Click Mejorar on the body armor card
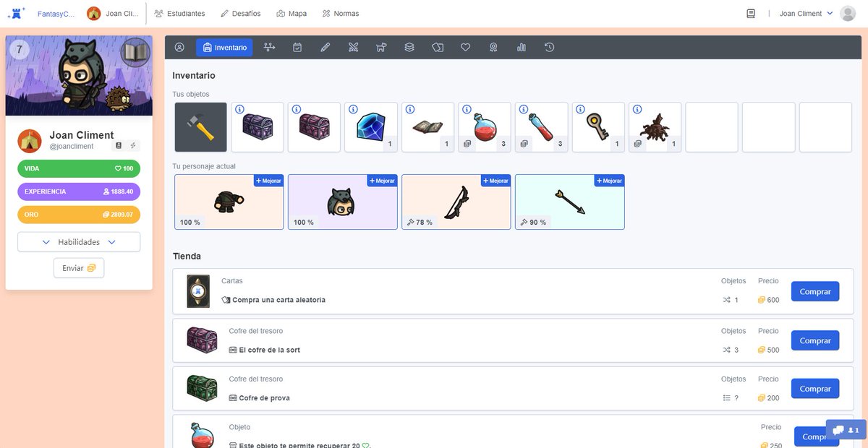This screenshot has width=868, height=448. tap(268, 181)
